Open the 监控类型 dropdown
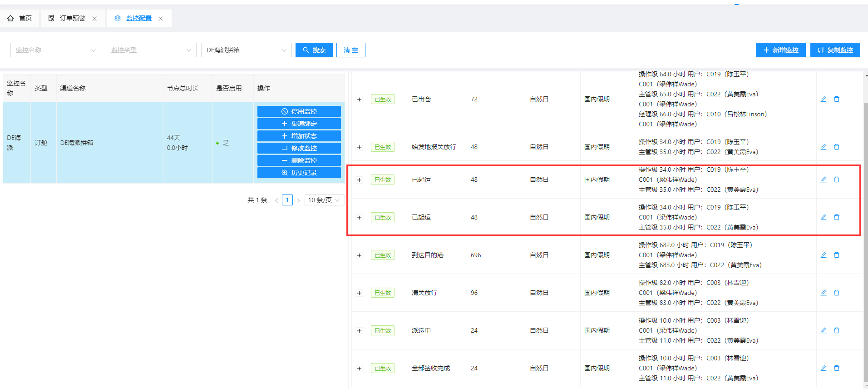 pos(151,50)
